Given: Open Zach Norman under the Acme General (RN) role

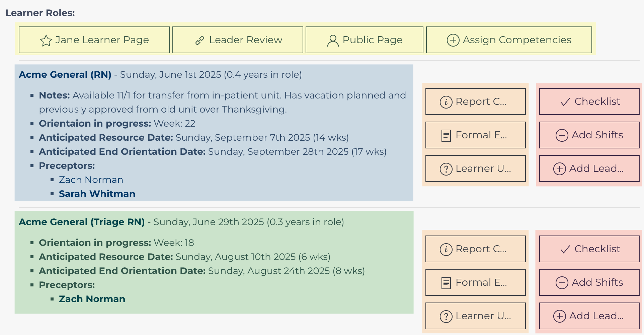Looking at the screenshot, I should tap(91, 180).
